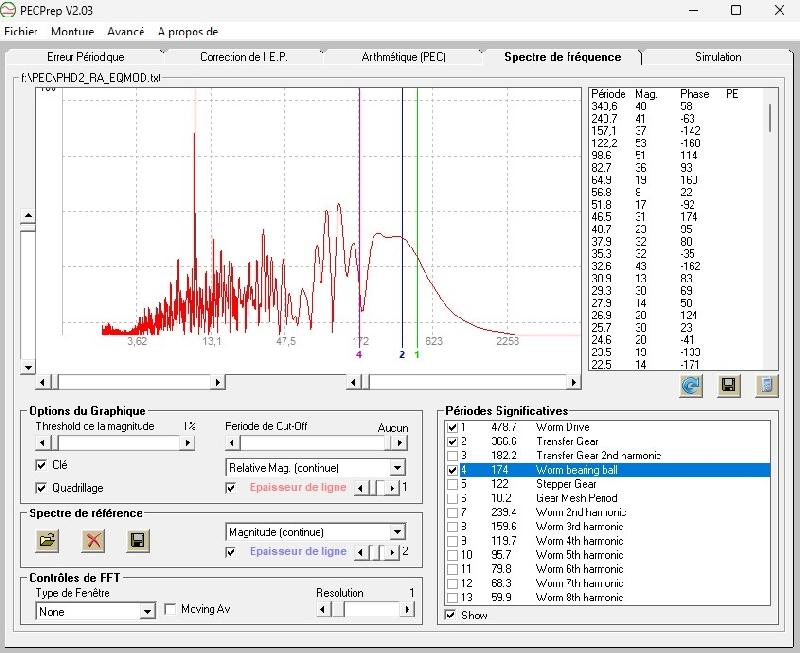Increase reference line thickness with right arrow

click(392, 552)
